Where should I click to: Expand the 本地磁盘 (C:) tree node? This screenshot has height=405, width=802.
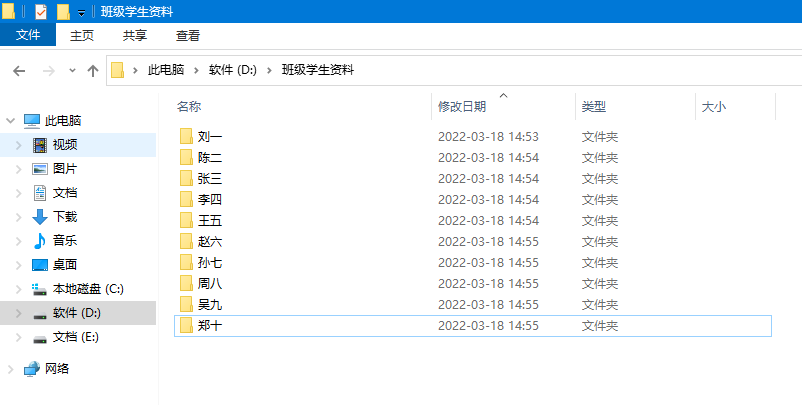point(19,289)
